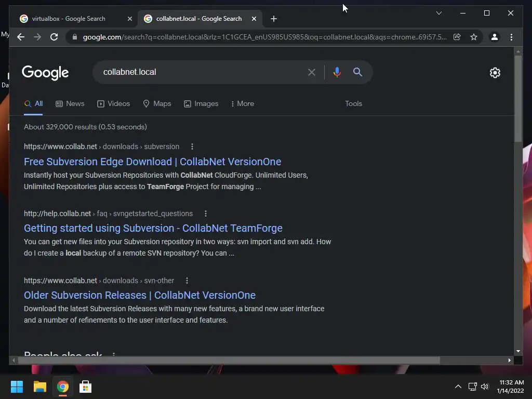Expand the More search filters menu
The image size is (532, 399).
click(x=242, y=104)
